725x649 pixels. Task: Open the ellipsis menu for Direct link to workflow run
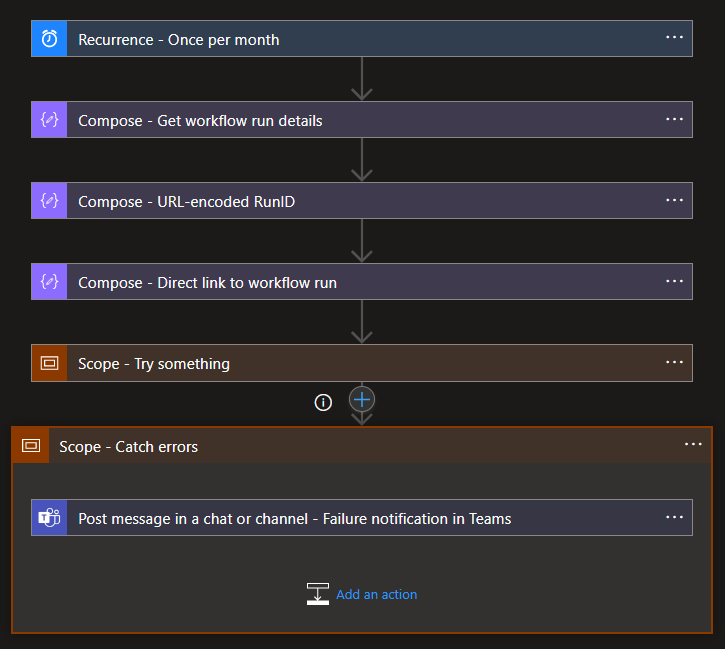pyautogui.click(x=674, y=281)
